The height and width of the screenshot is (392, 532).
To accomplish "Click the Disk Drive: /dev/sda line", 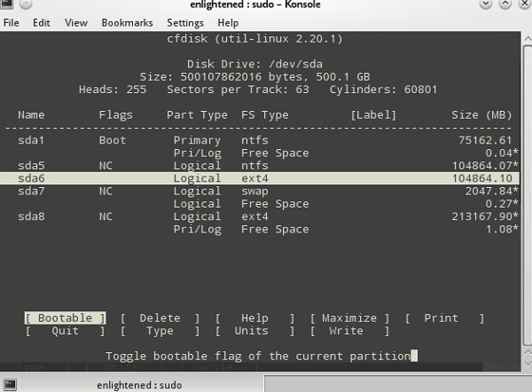I will click(x=254, y=64).
